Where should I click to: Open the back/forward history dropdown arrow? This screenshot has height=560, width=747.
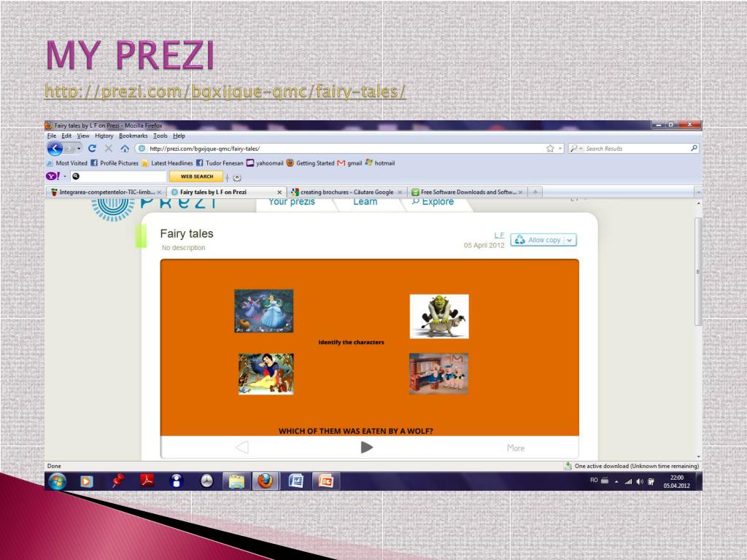coord(79,149)
